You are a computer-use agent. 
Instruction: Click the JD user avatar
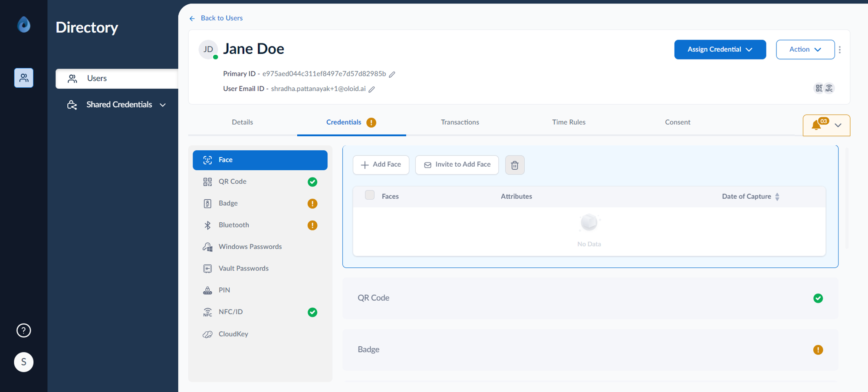(208, 49)
